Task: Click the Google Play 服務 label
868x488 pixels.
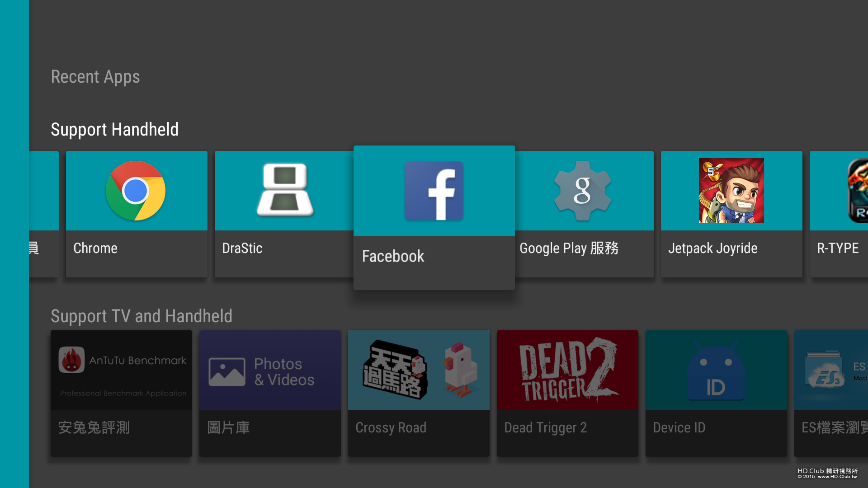Action: point(569,248)
